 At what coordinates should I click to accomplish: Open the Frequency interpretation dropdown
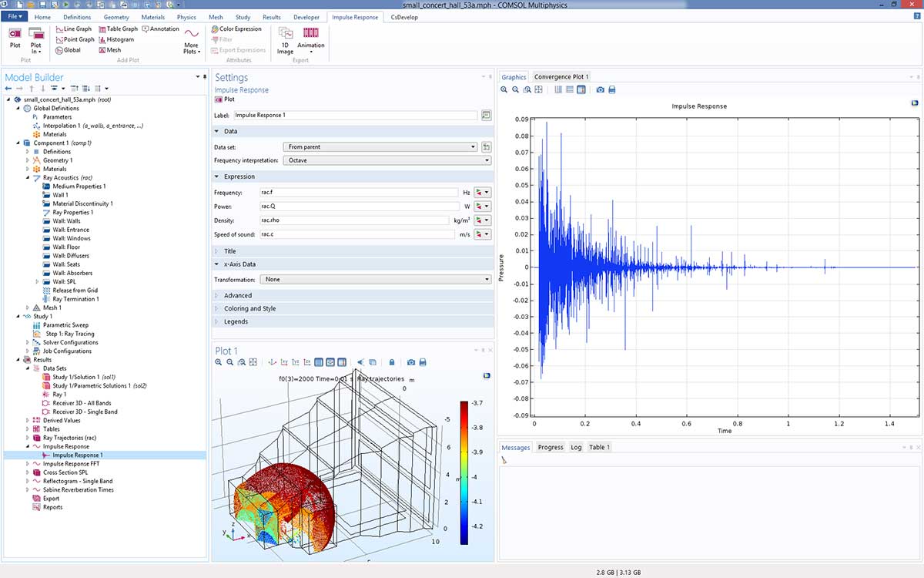point(387,160)
